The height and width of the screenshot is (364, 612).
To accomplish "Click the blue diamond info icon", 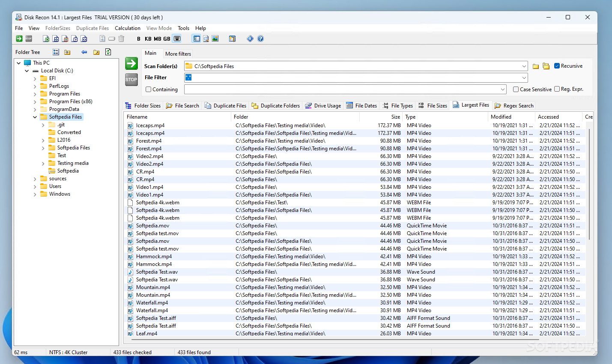I will coord(250,39).
